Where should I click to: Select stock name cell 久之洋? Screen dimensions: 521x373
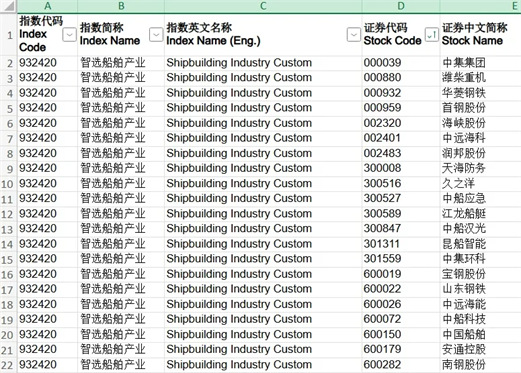[480, 184]
